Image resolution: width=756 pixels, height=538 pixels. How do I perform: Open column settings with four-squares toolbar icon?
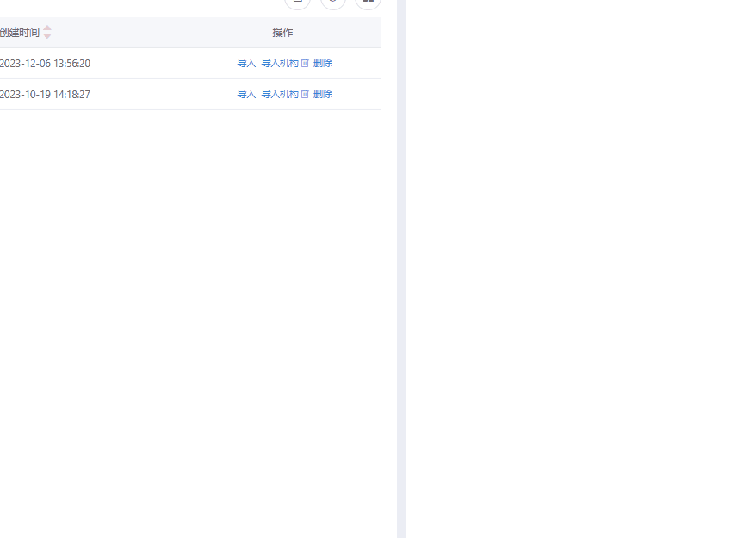(368, 3)
